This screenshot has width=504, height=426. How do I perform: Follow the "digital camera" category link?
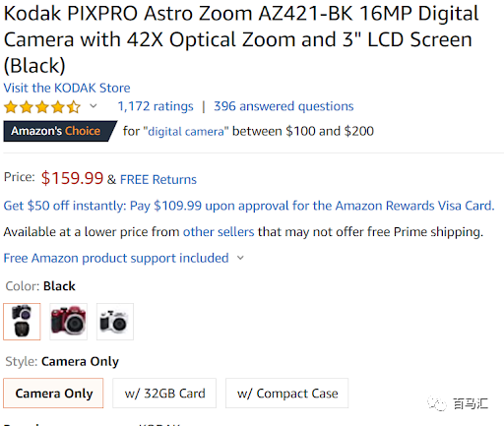click(x=186, y=132)
